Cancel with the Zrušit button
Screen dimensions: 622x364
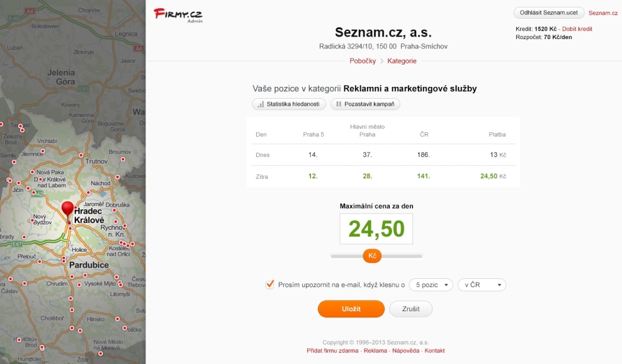click(x=411, y=309)
